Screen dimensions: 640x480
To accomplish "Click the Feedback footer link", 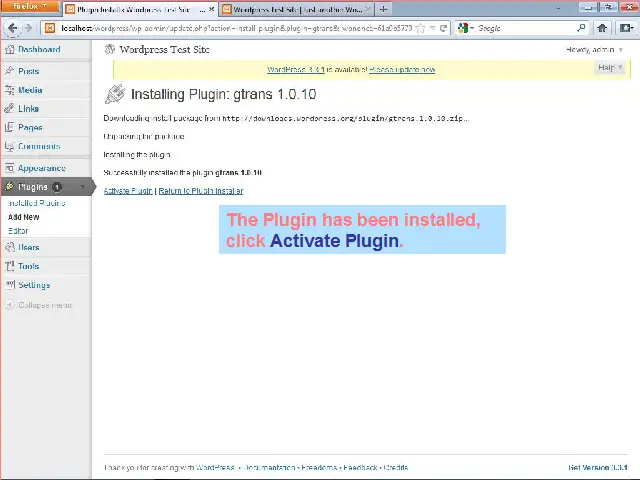I will click(x=360, y=467).
